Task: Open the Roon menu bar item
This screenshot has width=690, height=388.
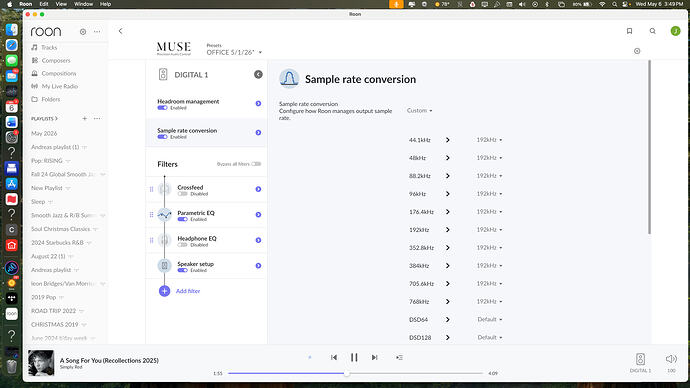Action: click(26, 4)
